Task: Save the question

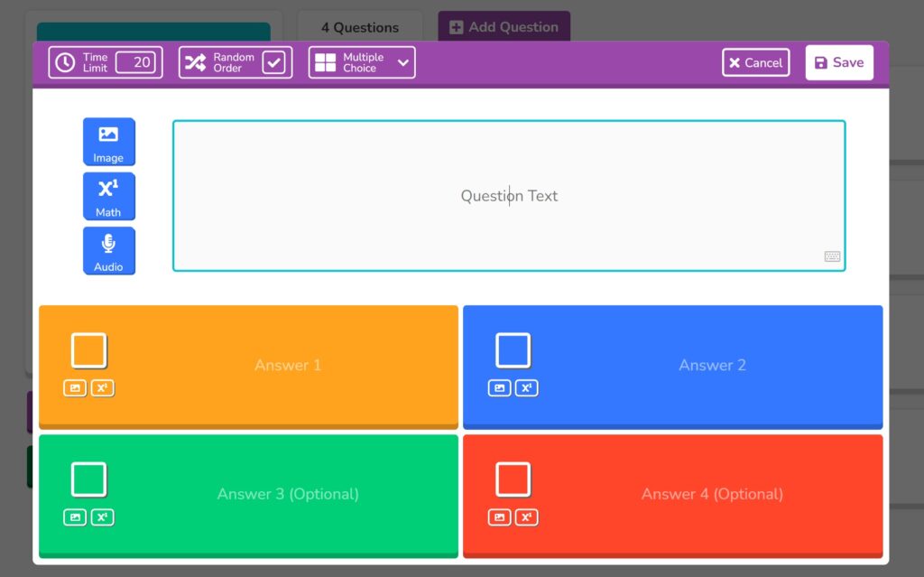Action: coord(839,62)
